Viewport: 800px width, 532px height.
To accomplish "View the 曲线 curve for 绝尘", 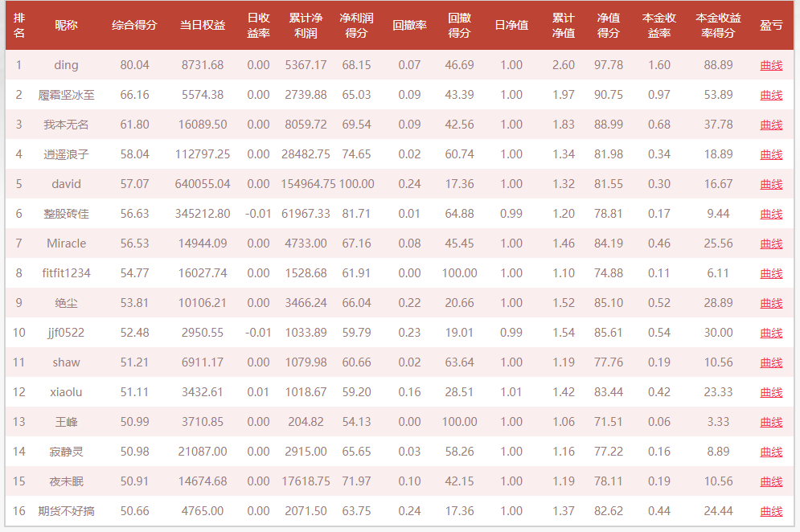I will click(771, 303).
